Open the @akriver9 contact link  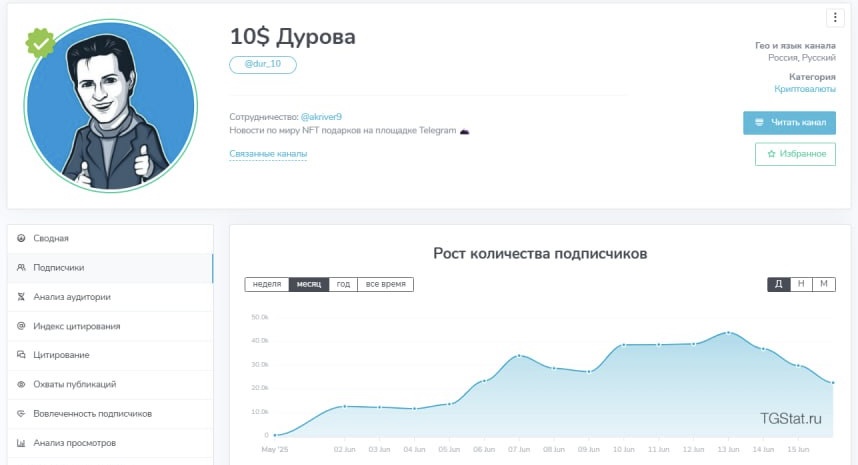point(321,117)
